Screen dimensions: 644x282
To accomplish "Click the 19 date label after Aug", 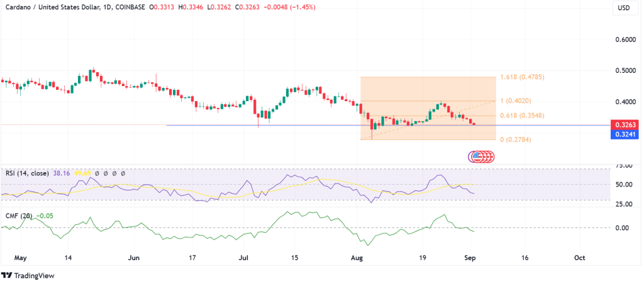I will [423, 258].
